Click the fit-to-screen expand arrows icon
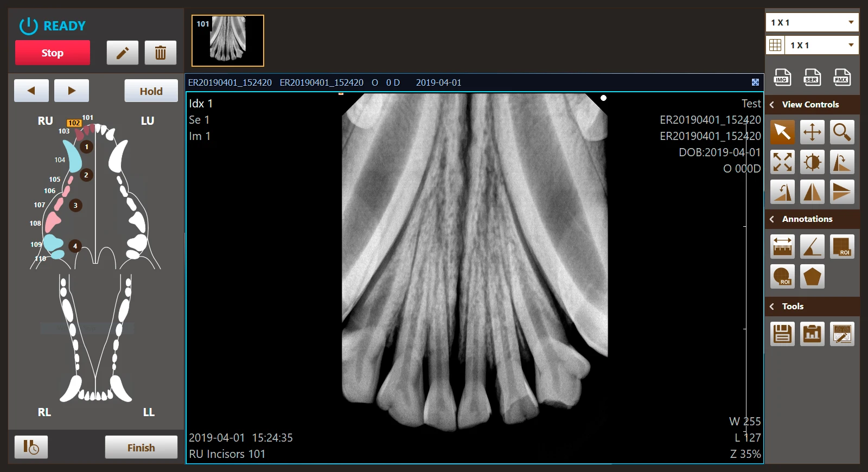 (782, 162)
